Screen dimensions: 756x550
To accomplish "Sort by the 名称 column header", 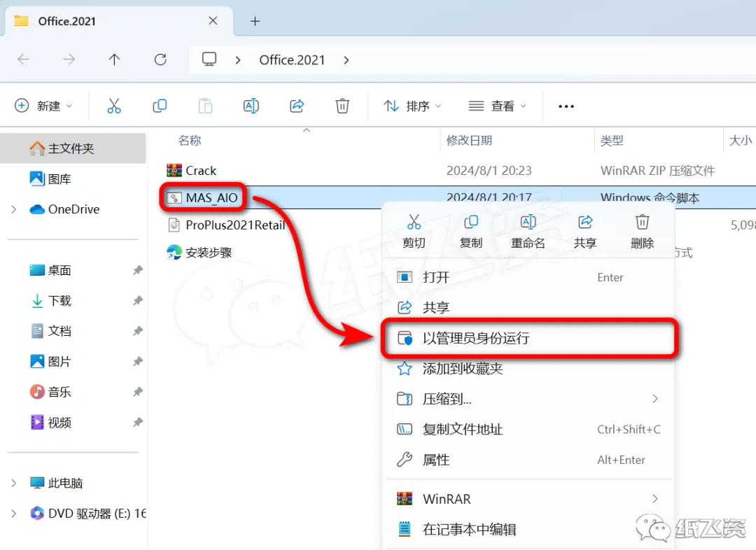I will tap(190, 140).
